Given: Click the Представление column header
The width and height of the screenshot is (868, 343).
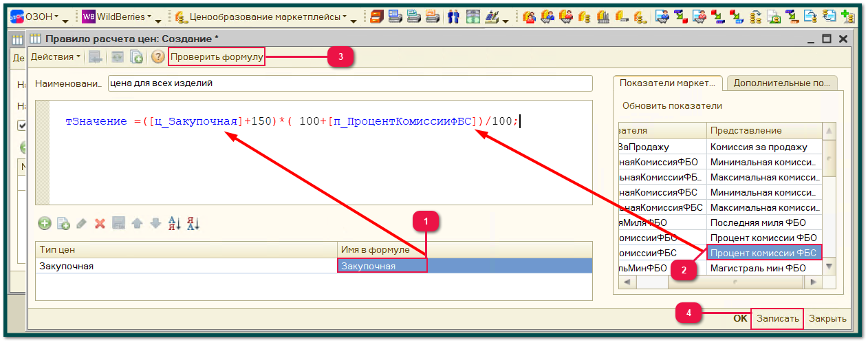Looking at the screenshot, I should coord(763,130).
